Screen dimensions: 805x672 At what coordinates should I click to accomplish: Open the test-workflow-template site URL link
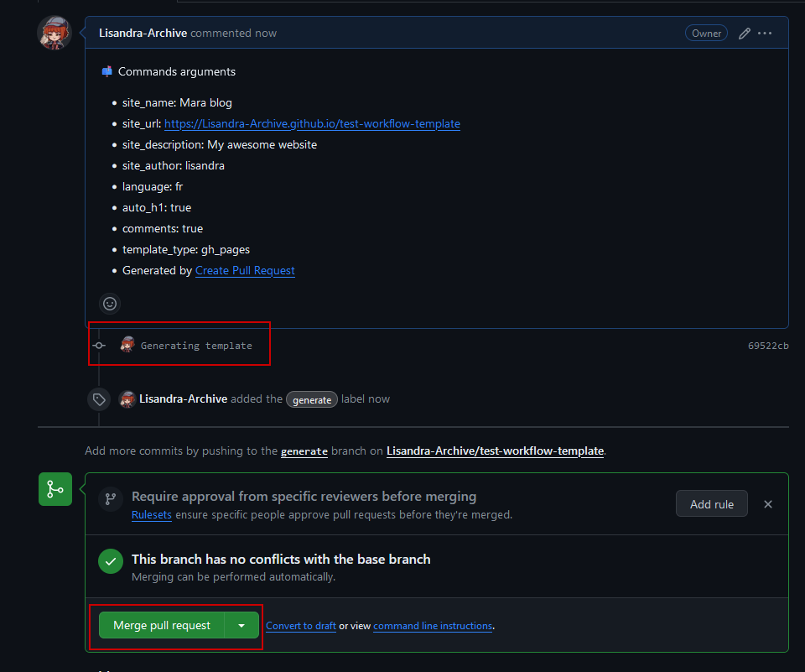(312, 124)
